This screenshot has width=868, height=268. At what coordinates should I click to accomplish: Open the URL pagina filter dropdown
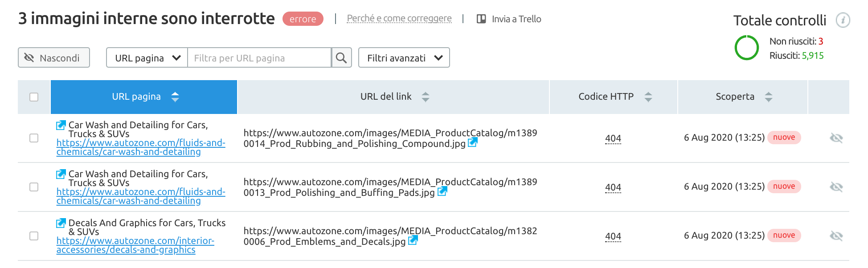pos(147,58)
